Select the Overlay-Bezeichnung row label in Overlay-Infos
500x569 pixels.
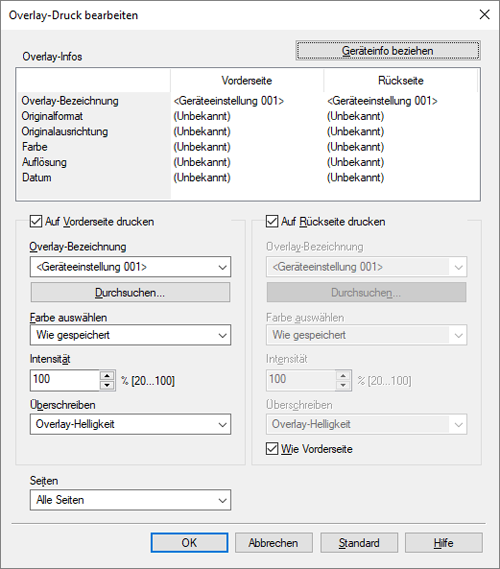(70, 101)
